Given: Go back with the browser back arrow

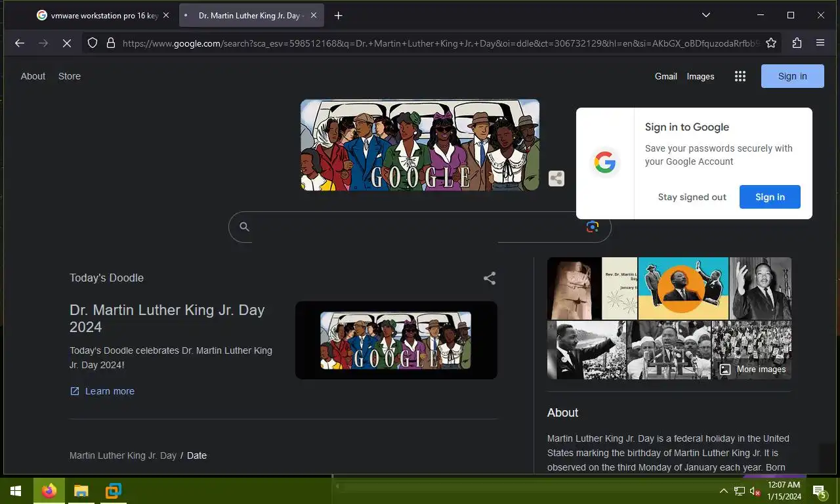Looking at the screenshot, I should (x=20, y=43).
